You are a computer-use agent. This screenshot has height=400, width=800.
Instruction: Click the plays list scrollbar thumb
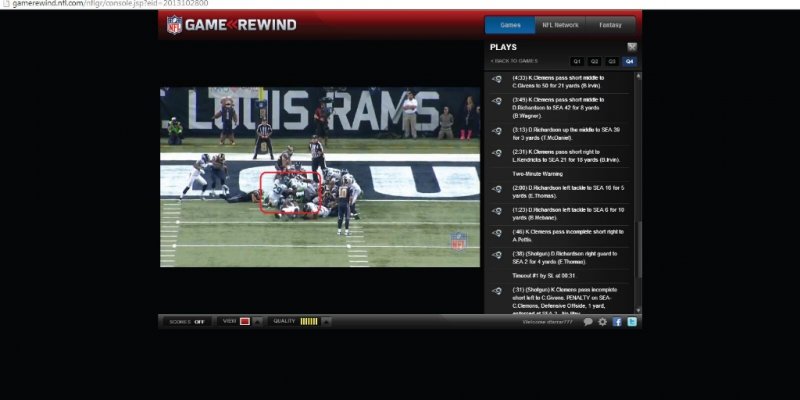point(638,250)
